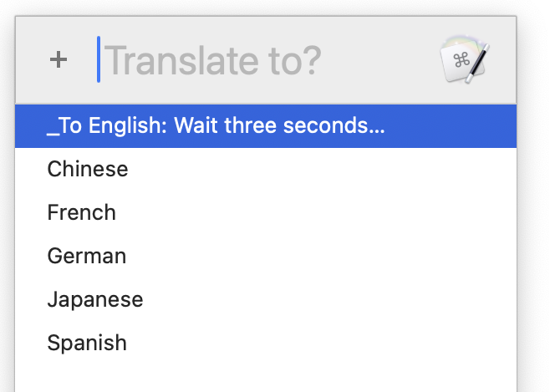
Task: Place cursor in the Translate to prompt
Action: [251, 60]
